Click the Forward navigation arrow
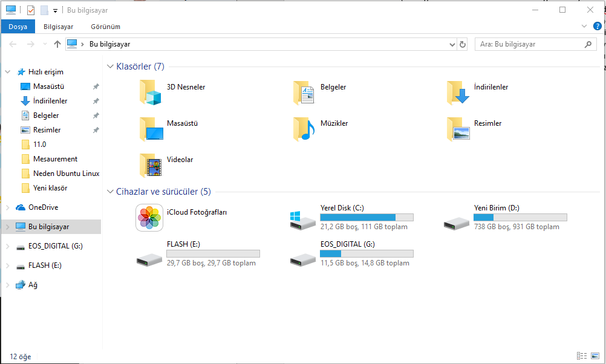Image resolution: width=606 pixels, height=364 pixels. click(x=30, y=44)
